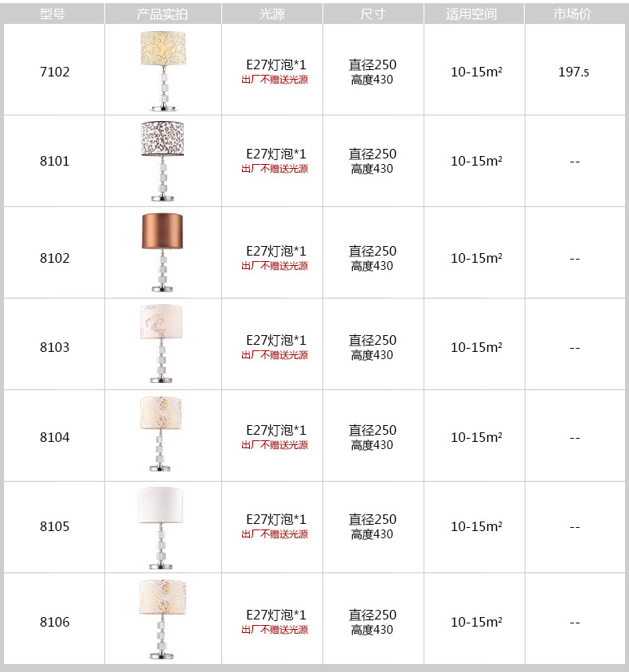Viewport: 629px width, 672px height.
Task: Select model number 7102 cell
Action: [54, 72]
